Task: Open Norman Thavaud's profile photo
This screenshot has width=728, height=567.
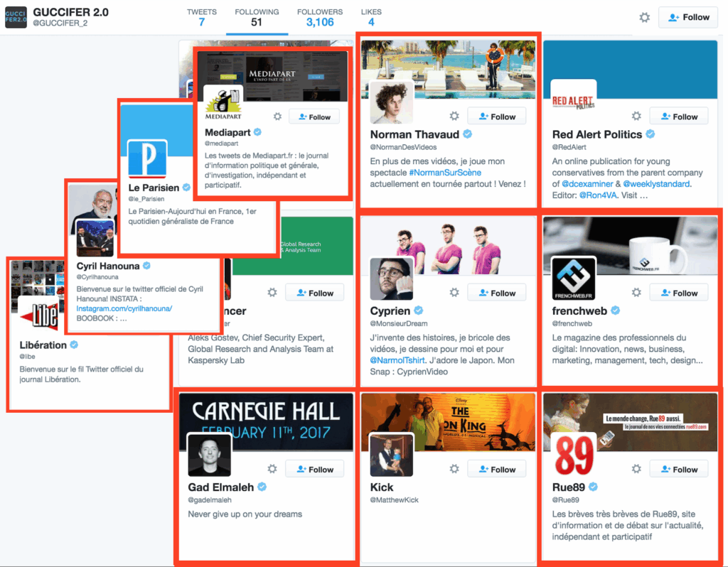Action: point(392,101)
